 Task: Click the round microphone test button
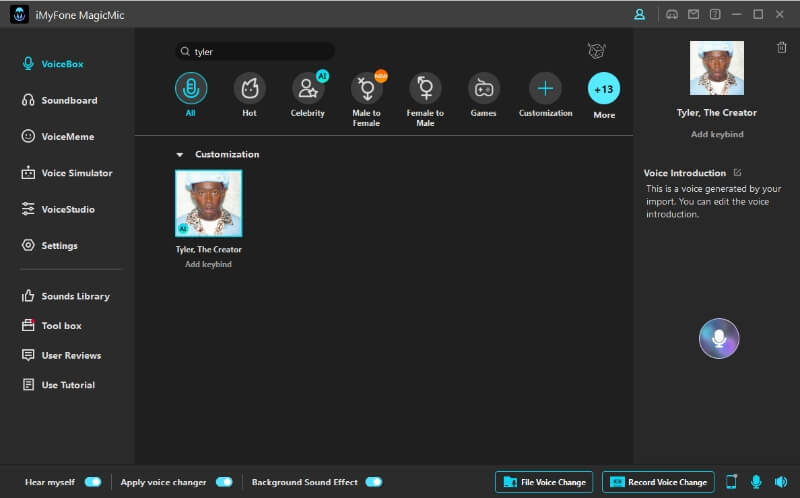point(718,338)
